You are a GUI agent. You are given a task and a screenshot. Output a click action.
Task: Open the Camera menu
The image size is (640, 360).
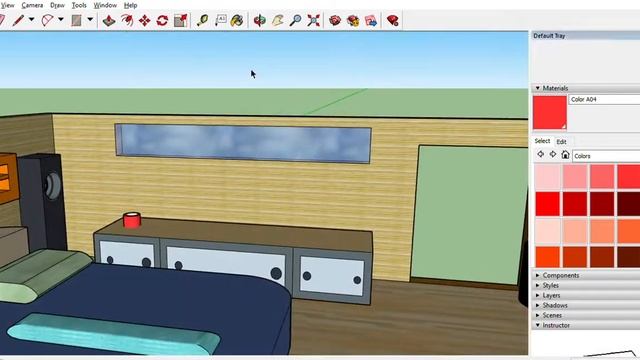click(32, 5)
